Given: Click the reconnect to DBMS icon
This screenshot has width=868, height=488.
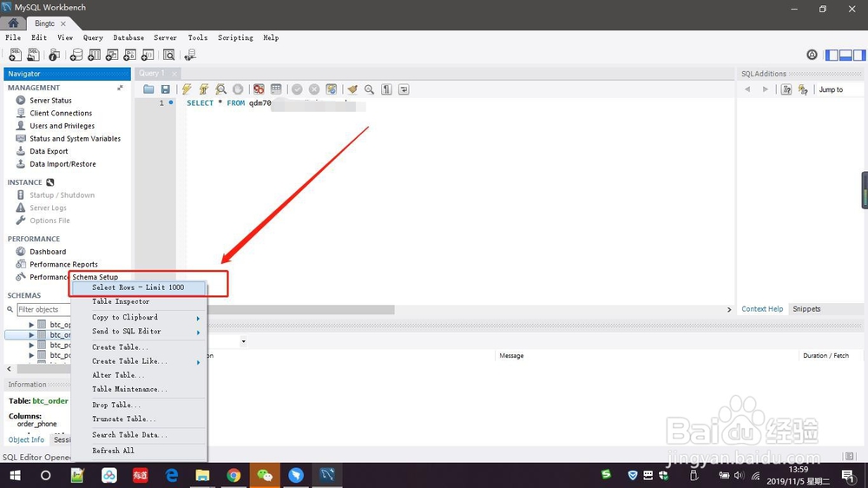Looking at the screenshot, I should click(x=190, y=55).
